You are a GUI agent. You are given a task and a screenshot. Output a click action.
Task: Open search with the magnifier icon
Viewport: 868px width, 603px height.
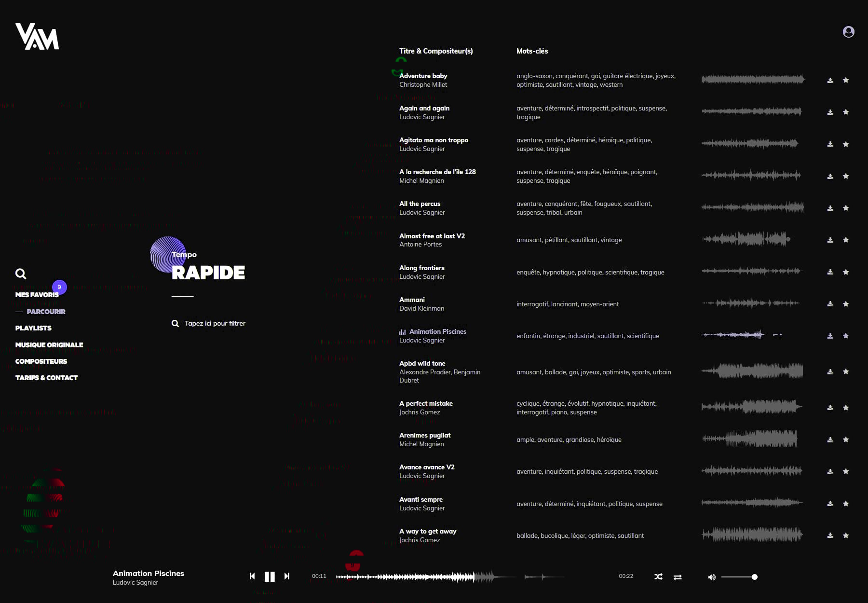click(x=21, y=274)
